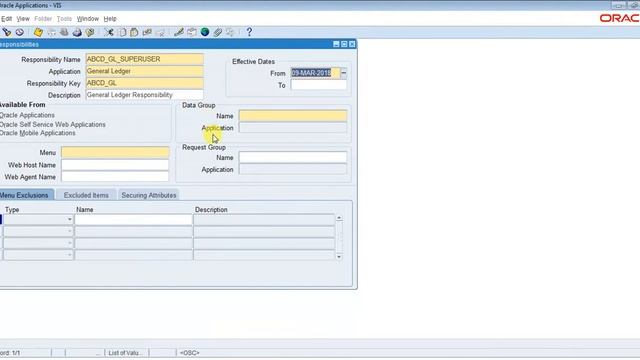Click the Find flashlight toolbar icon
The width and height of the screenshot is (640, 360).
(x=7, y=32)
